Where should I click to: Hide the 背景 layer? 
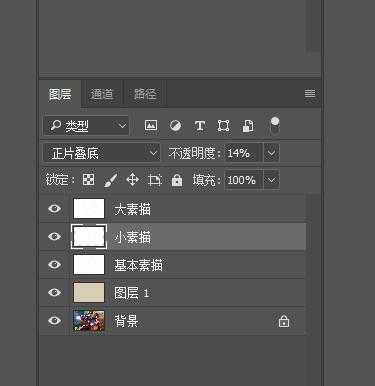54,321
